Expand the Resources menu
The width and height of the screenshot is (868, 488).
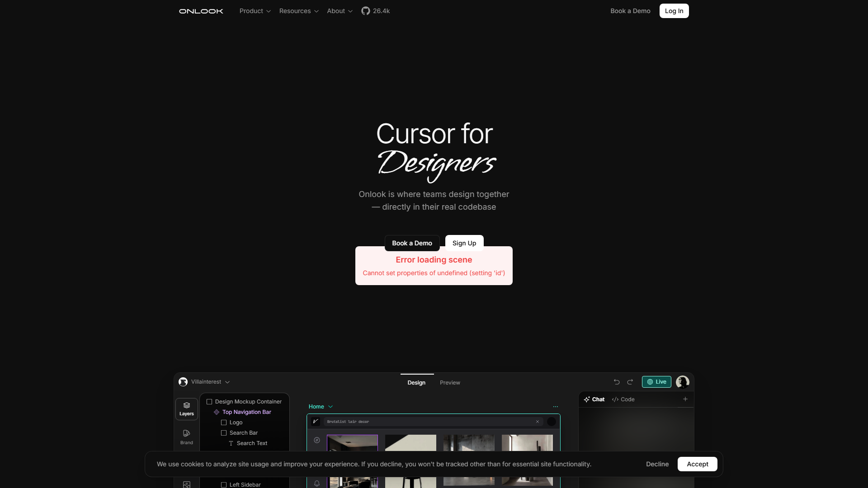pos(299,11)
